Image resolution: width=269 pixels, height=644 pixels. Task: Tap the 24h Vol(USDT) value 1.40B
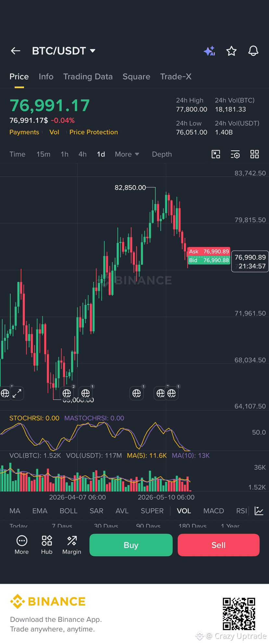[224, 132]
